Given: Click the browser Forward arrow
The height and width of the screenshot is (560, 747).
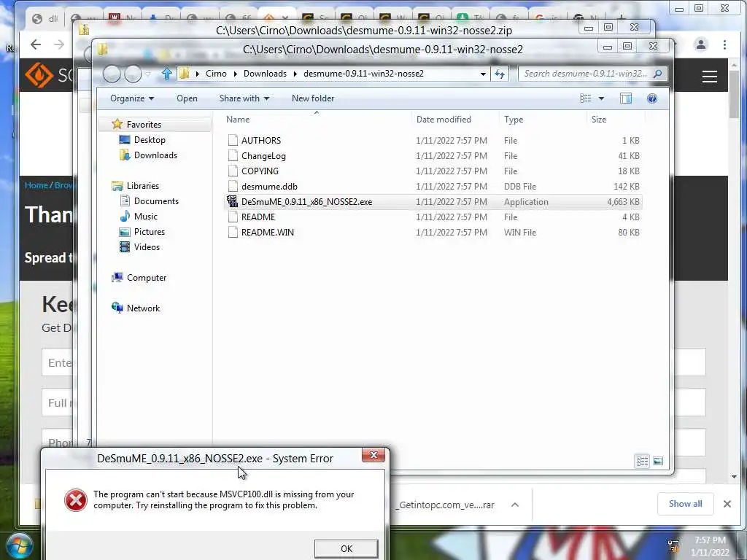Looking at the screenshot, I should coord(59,44).
